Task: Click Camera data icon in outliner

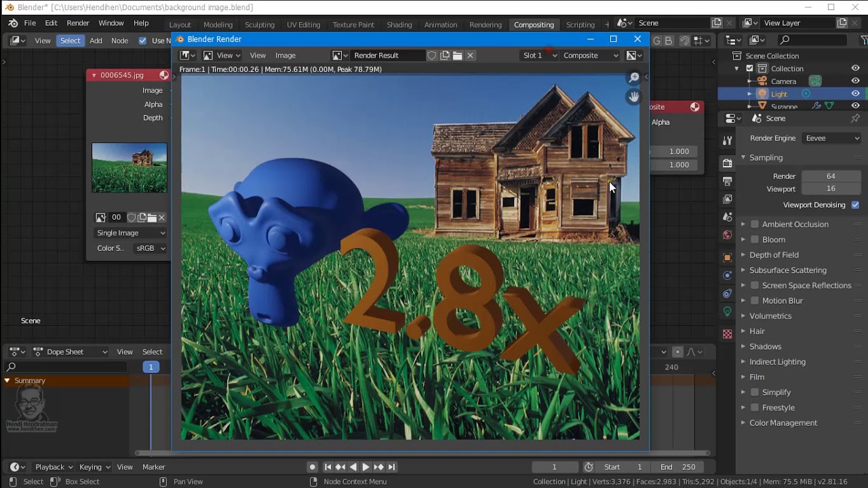Action: (x=815, y=81)
